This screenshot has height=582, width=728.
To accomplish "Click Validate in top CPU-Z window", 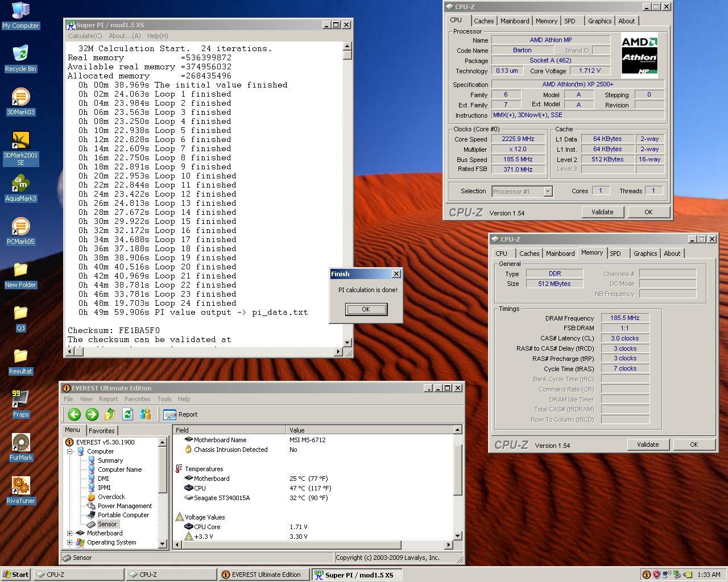I will [x=602, y=212].
